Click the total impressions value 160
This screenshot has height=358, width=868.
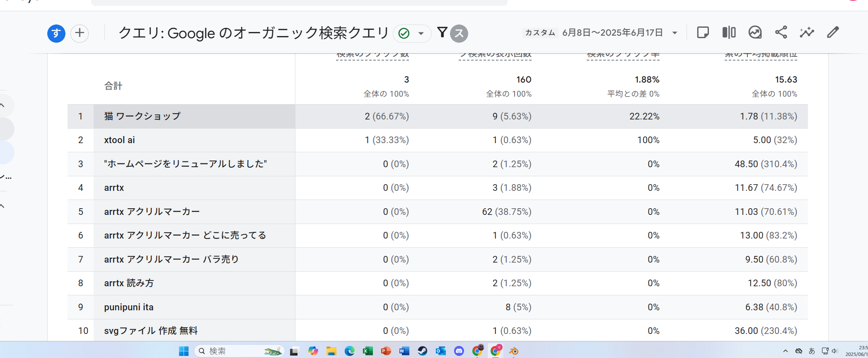tap(524, 79)
